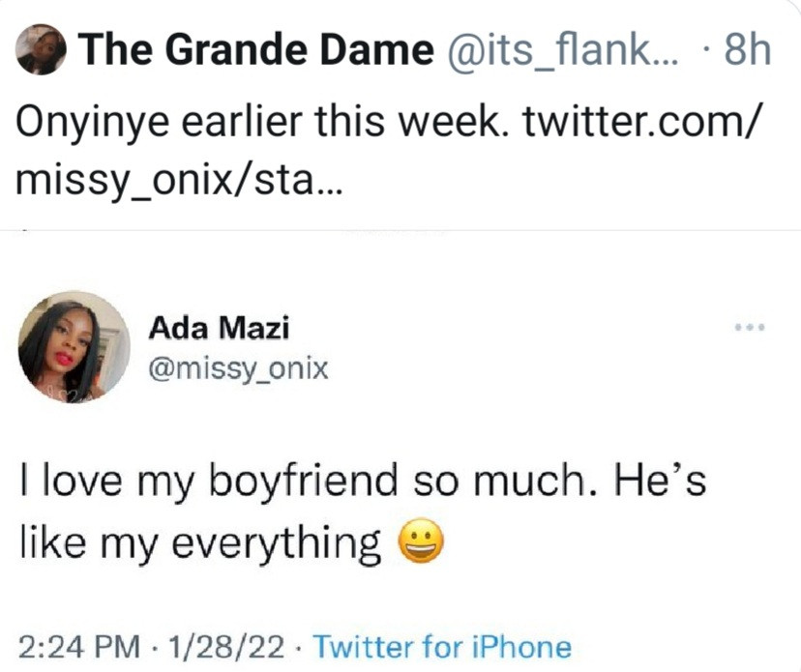Image resolution: width=801 pixels, height=672 pixels.
Task: Click the "The Grande Dame" display name
Action: pyautogui.click(x=255, y=50)
